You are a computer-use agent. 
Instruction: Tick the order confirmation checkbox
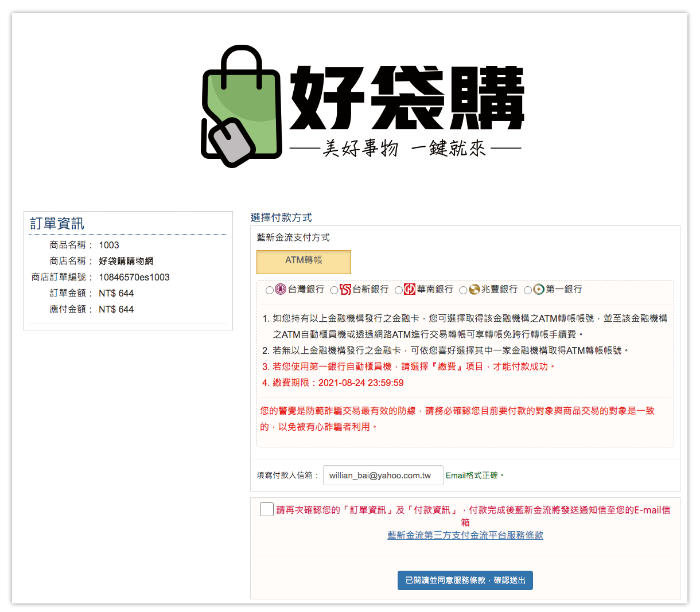(x=267, y=509)
